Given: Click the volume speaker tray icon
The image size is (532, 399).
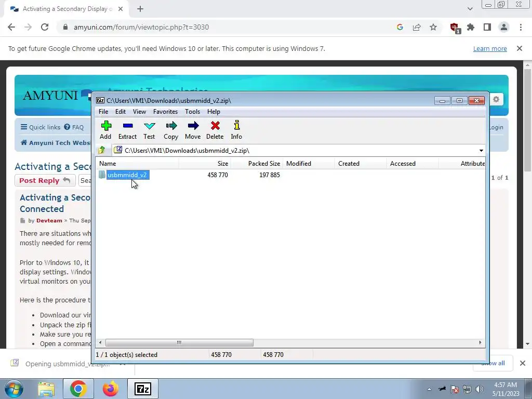Looking at the screenshot, I should coord(480,389).
